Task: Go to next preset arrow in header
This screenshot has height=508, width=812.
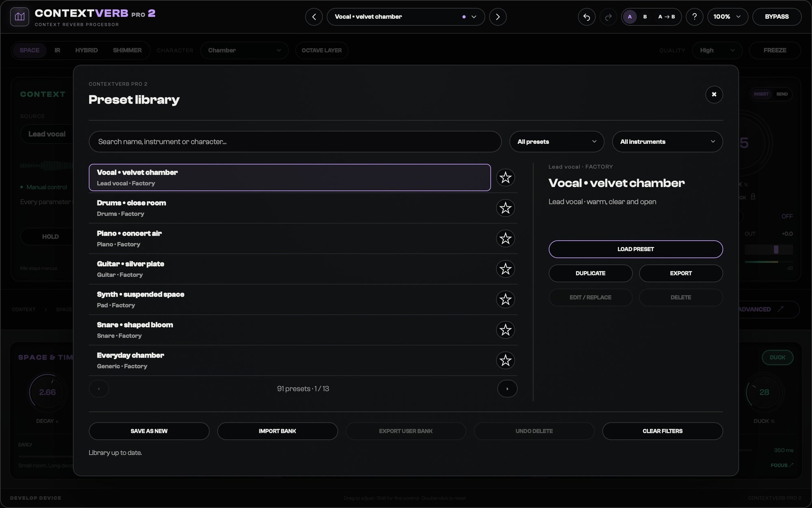Action: pos(498,17)
